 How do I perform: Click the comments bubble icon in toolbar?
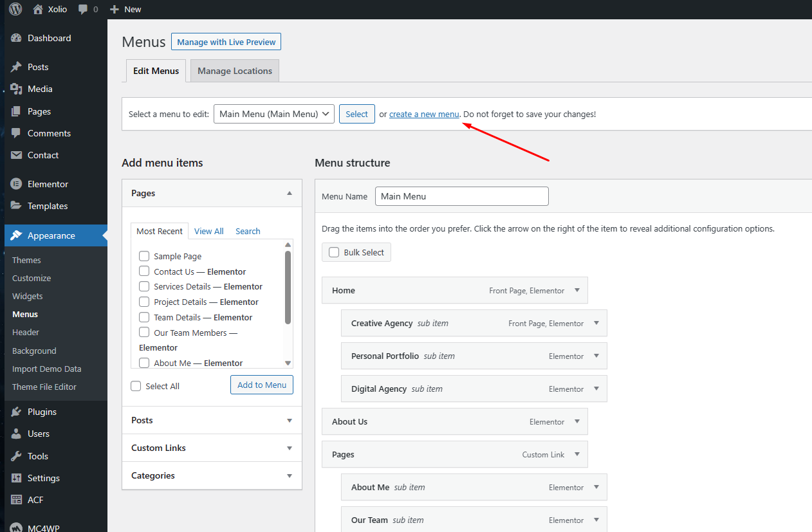tap(83, 9)
